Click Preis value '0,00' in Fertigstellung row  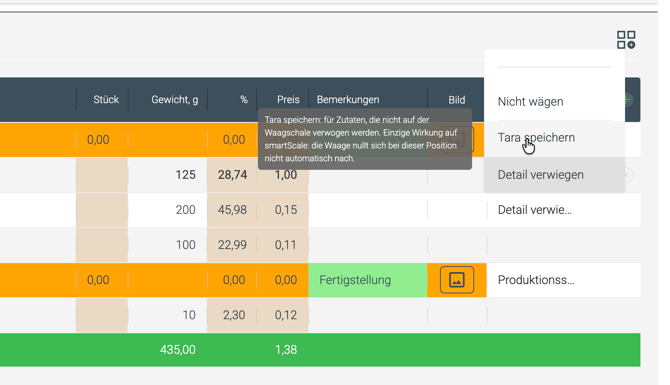pyautogui.click(x=285, y=280)
